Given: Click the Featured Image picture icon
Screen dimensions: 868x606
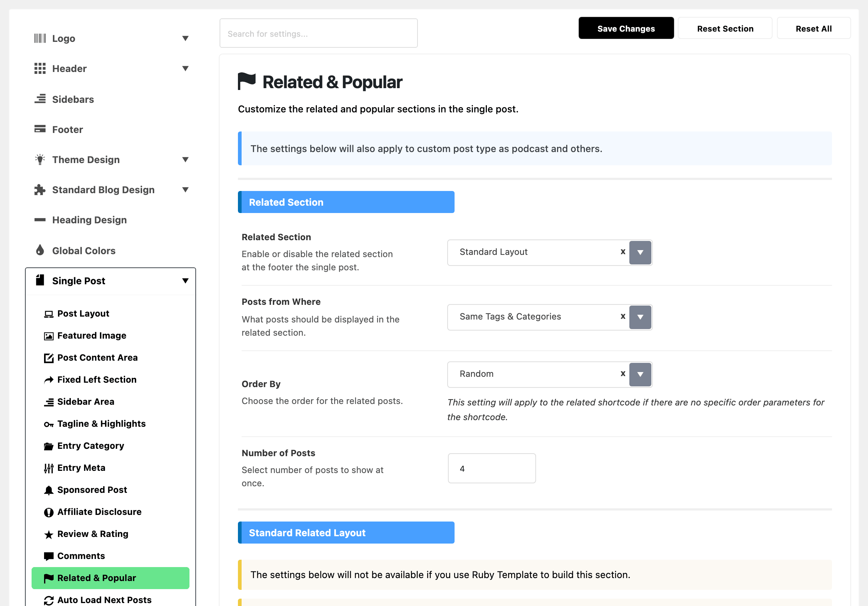Looking at the screenshot, I should click(49, 336).
